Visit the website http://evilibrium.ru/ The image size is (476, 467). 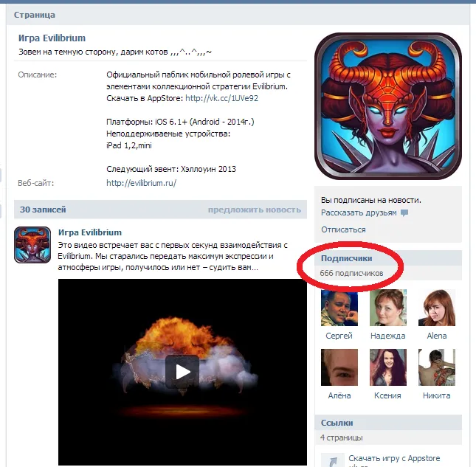141,183
